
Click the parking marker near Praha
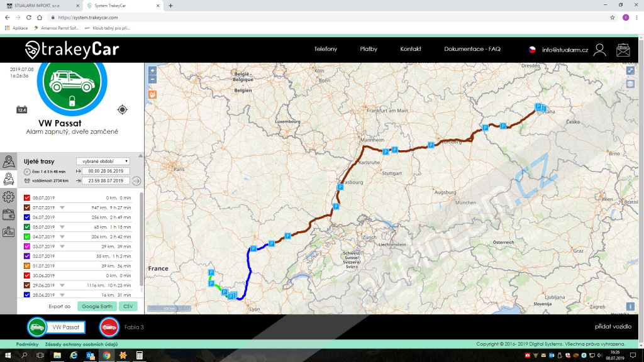(x=538, y=107)
